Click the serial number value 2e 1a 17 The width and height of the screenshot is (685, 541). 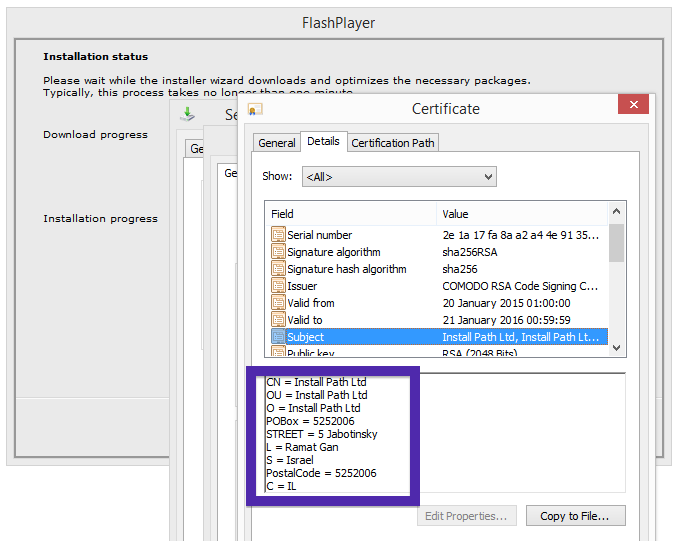pyautogui.click(x=520, y=235)
